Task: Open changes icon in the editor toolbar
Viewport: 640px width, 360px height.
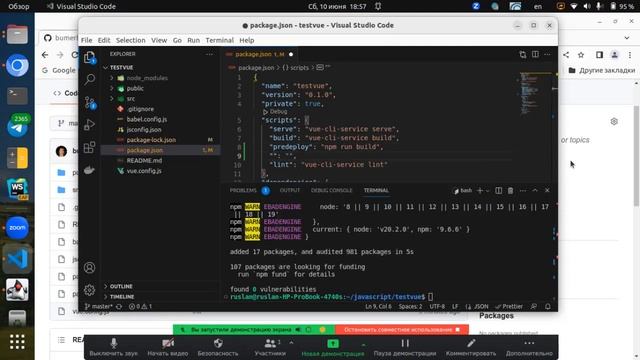Action: [x=523, y=54]
